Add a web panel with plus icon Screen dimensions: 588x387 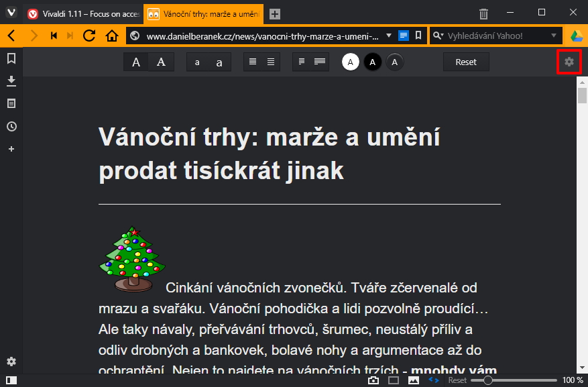11,149
